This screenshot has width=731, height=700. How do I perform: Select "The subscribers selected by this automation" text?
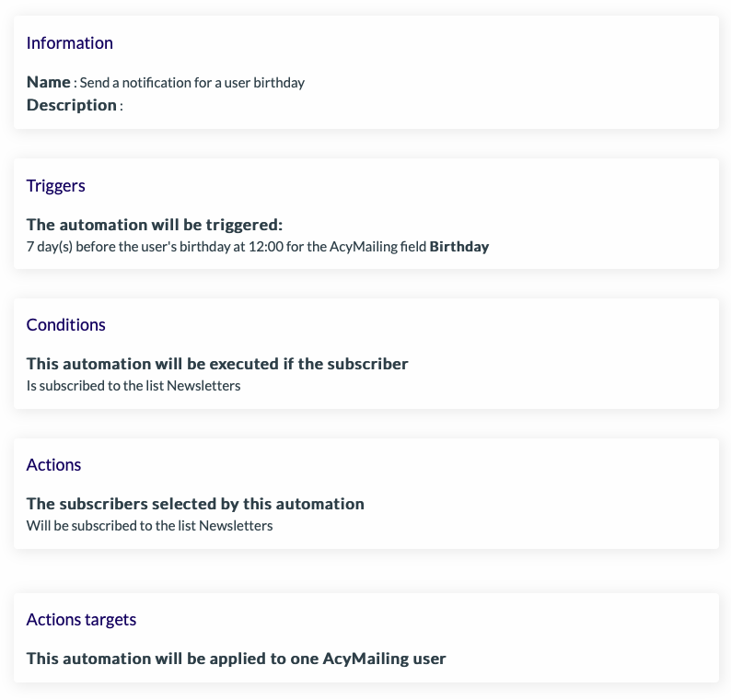coord(195,504)
